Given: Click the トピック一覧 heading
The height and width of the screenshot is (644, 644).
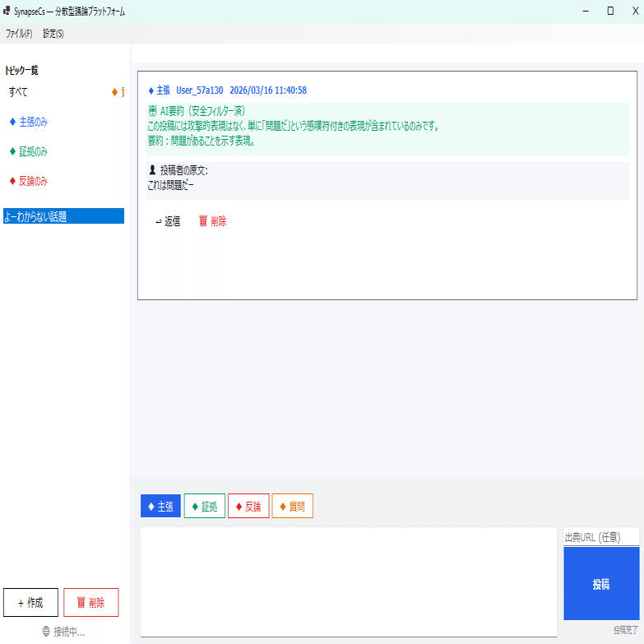Looking at the screenshot, I should click(21, 70).
